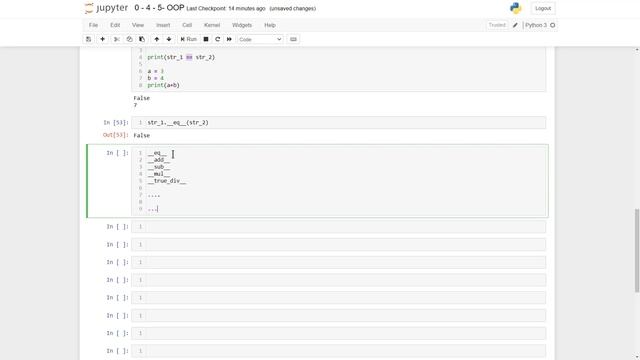The image size is (640, 360).
Task: Restart the kernel with the circular arrow icon
Action: point(218,39)
